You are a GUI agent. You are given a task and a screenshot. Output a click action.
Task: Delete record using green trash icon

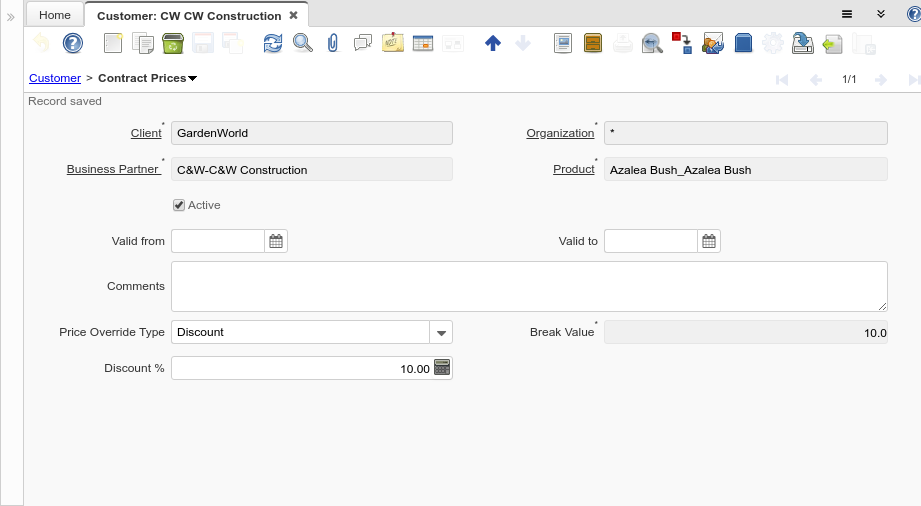[x=172, y=43]
